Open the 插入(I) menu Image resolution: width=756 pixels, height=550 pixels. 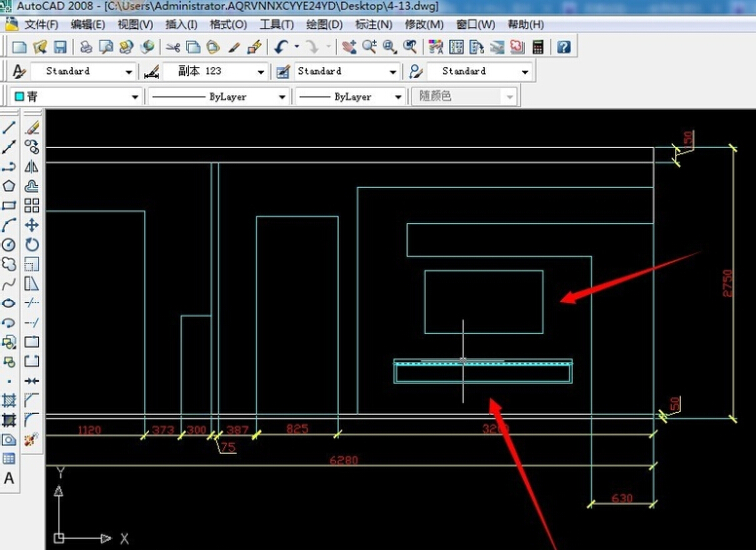[181, 25]
